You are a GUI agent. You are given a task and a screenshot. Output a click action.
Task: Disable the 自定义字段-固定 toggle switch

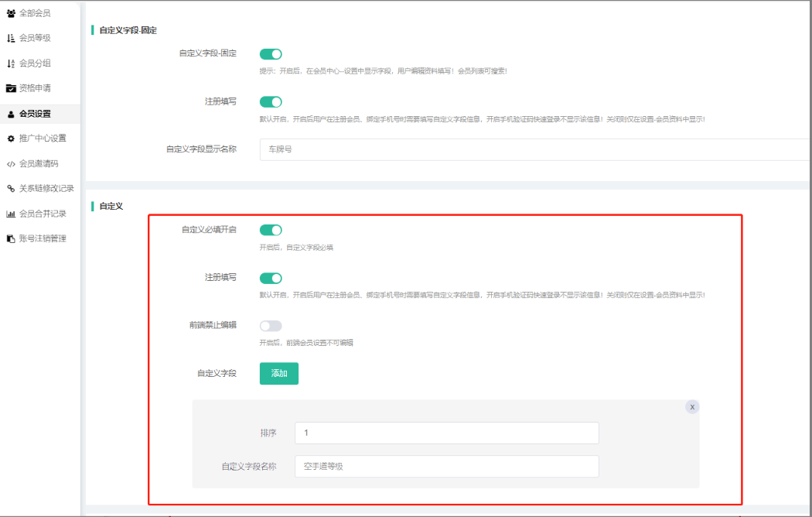pos(271,54)
